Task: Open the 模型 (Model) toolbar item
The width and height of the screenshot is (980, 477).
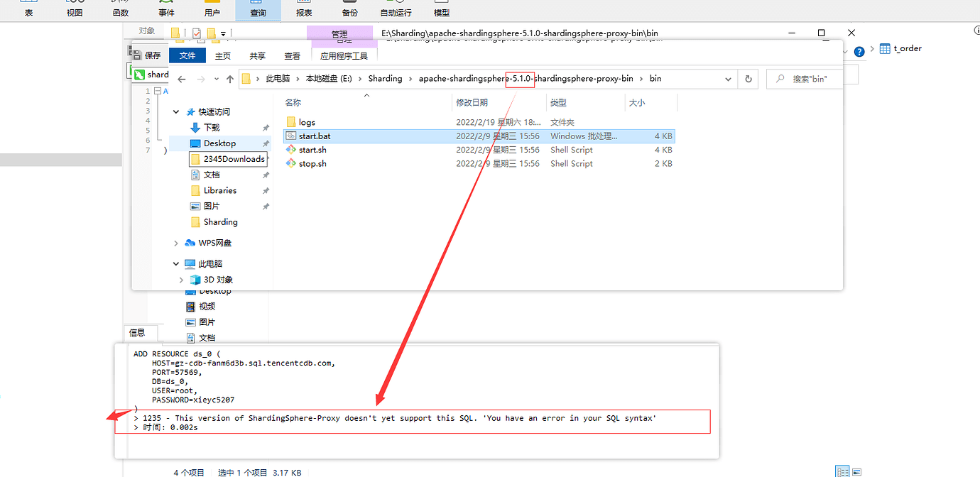Action: (x=442, y=10)
